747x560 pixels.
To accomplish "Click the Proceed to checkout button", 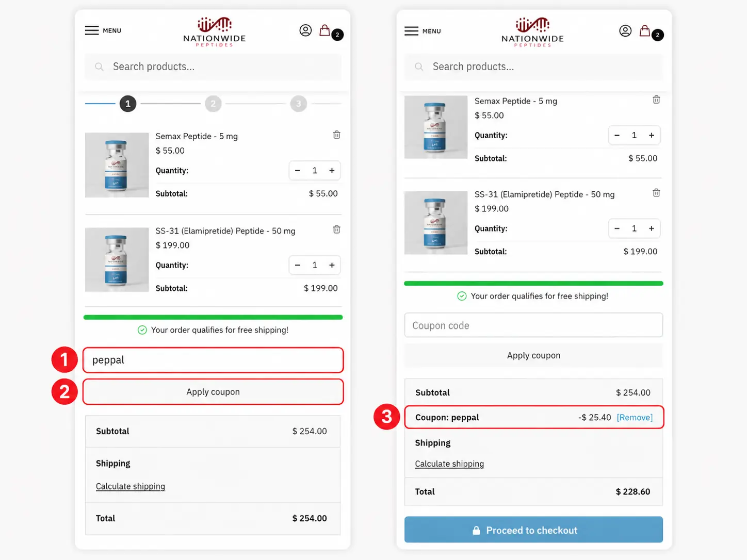I will [533, 530].
